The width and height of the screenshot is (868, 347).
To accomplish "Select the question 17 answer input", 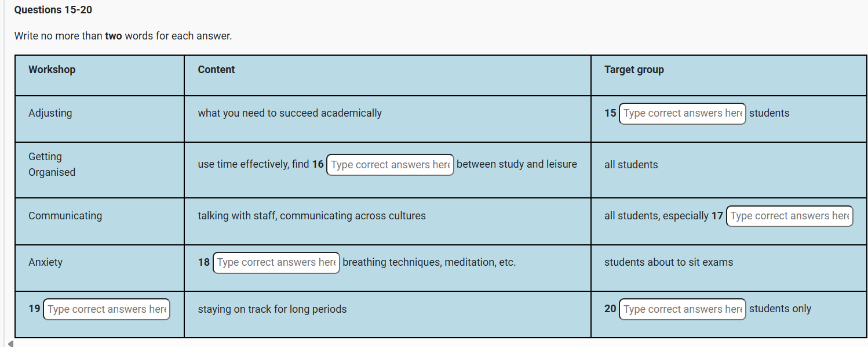I will (789, 216).
